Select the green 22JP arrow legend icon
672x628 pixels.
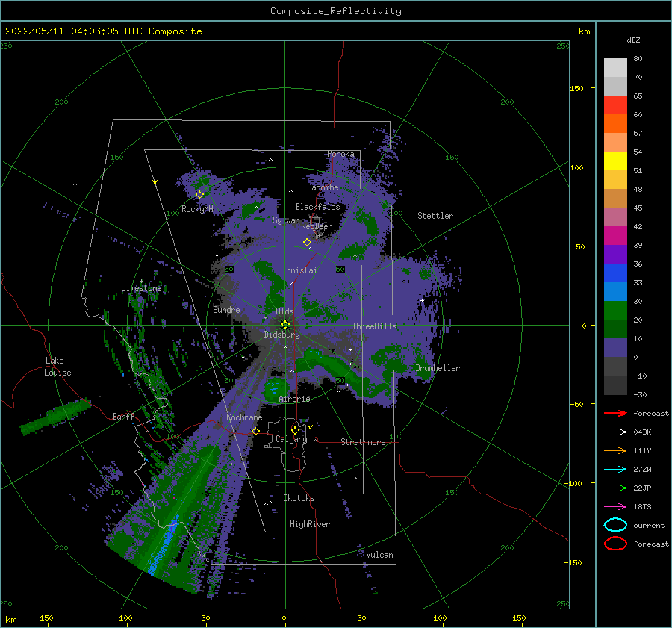point(615,488)
